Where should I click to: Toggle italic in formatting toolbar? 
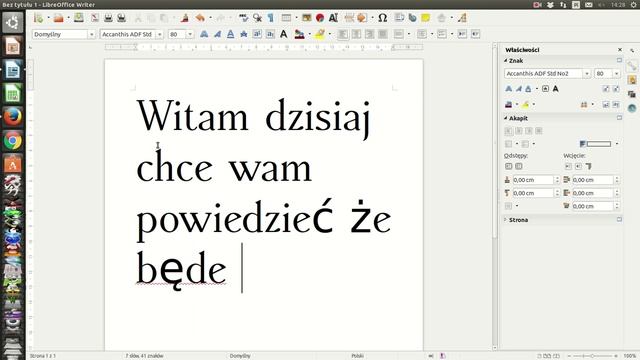217,34
